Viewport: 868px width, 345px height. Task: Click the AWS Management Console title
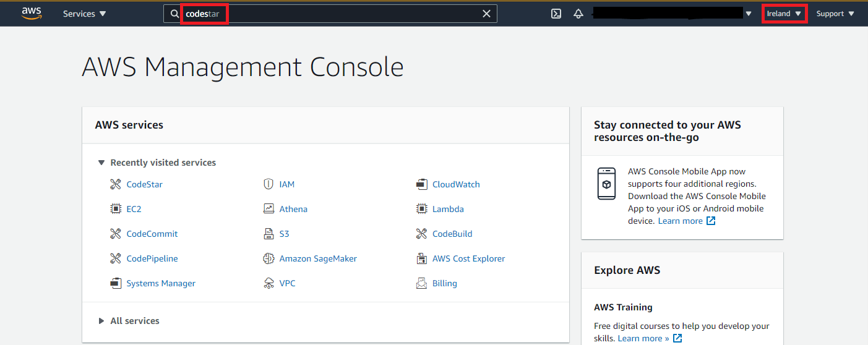(243, 66)
